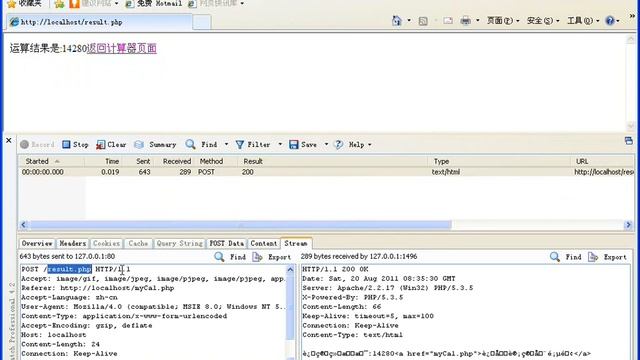Click the horizontal scrollbar thumb in request list
640x360 pixels.
tap(240, 225)
